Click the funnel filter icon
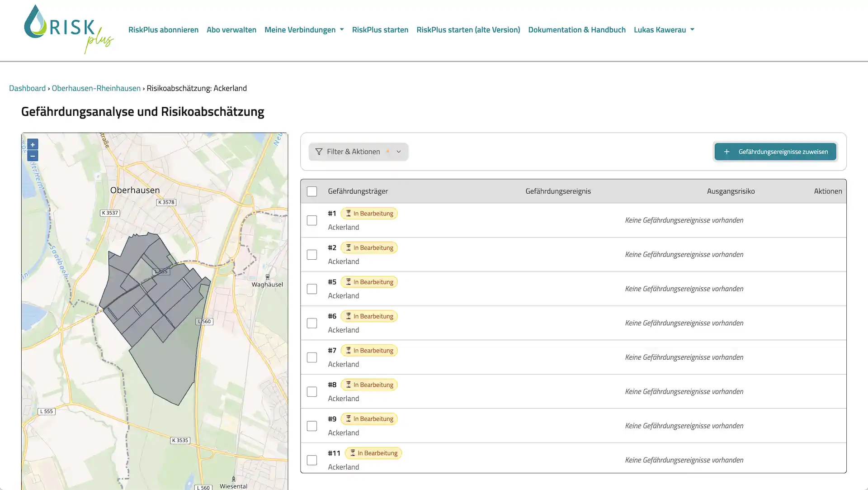The width and height of the screenshot is (868, 490). coord(319,152)
